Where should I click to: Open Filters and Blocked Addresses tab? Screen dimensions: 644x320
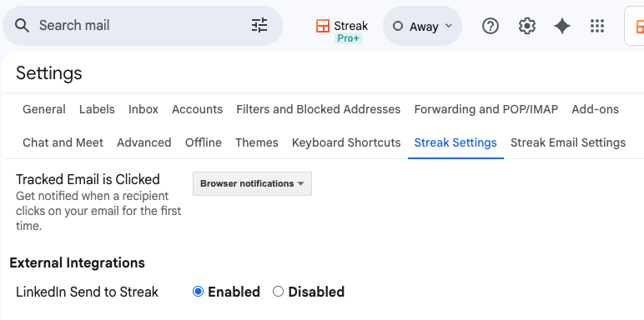tap(319, 109)
